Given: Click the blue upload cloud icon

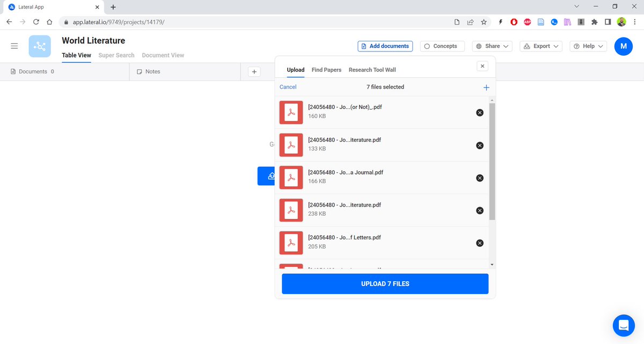Looking at the screenshot, I should (x=271, y=175).
